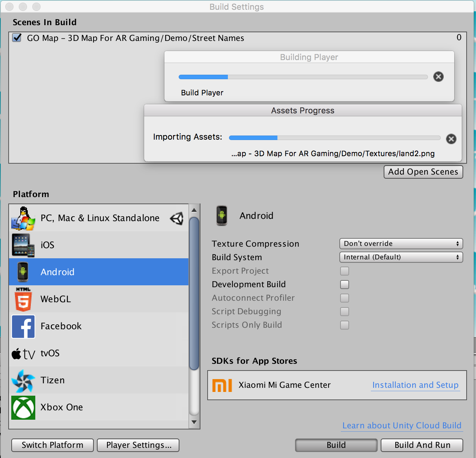Select the Android platform row
476x458 pixels.
(99, 272)
